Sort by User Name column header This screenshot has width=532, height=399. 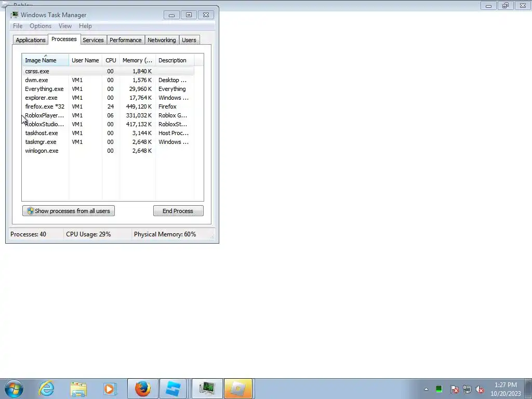[85, 60]
